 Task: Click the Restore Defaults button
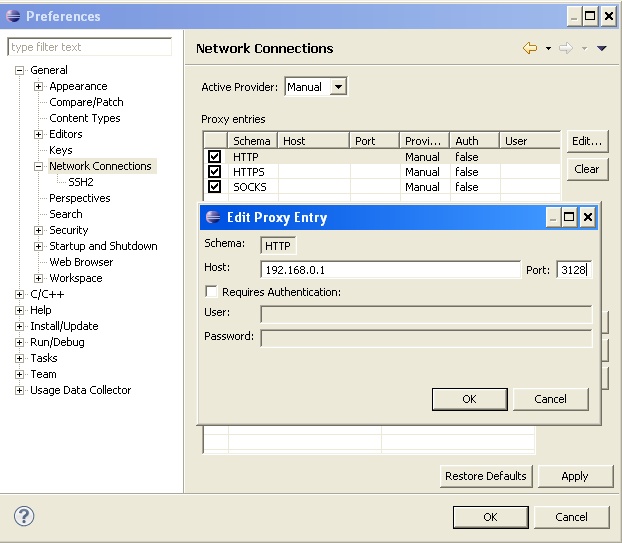click(x=486, y=476)
